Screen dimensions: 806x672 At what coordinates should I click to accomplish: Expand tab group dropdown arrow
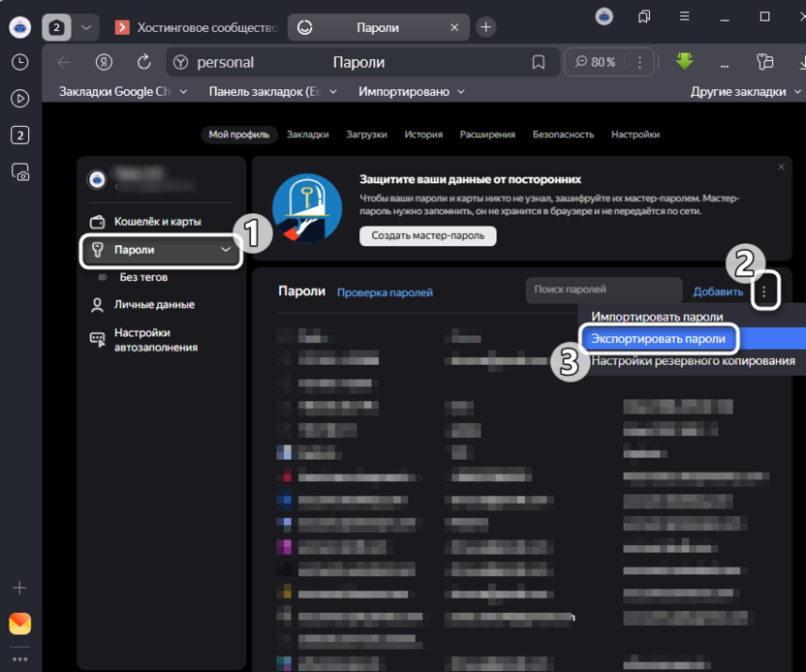click(86, 27)
